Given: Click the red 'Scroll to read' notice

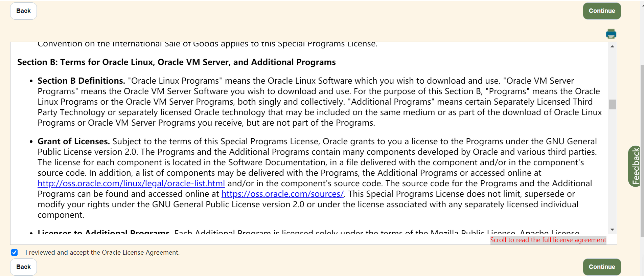Looking at the screenshot, I should [548, 240].
